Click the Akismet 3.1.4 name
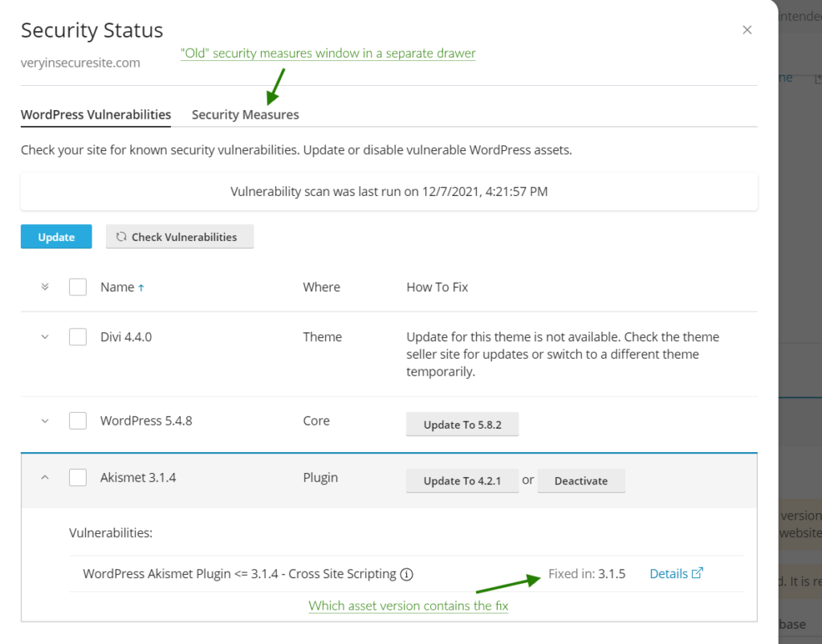Screen dimensions: 822x644 point(138,477)
